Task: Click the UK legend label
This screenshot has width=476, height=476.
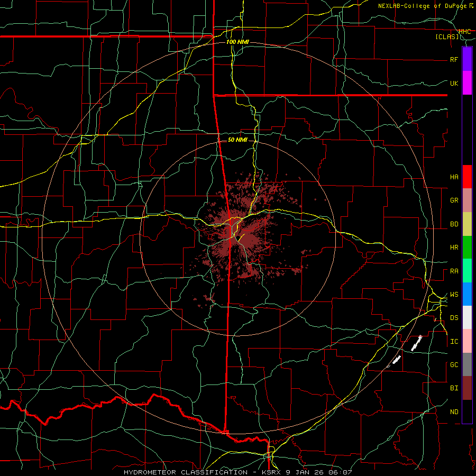Action: tap(454, 83)
